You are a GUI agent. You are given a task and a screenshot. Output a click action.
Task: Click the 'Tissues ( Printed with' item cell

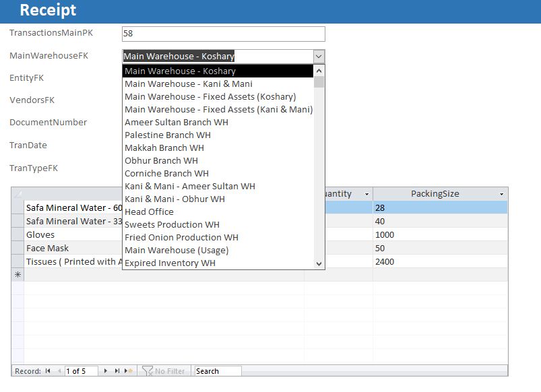[x=73, y=261]
